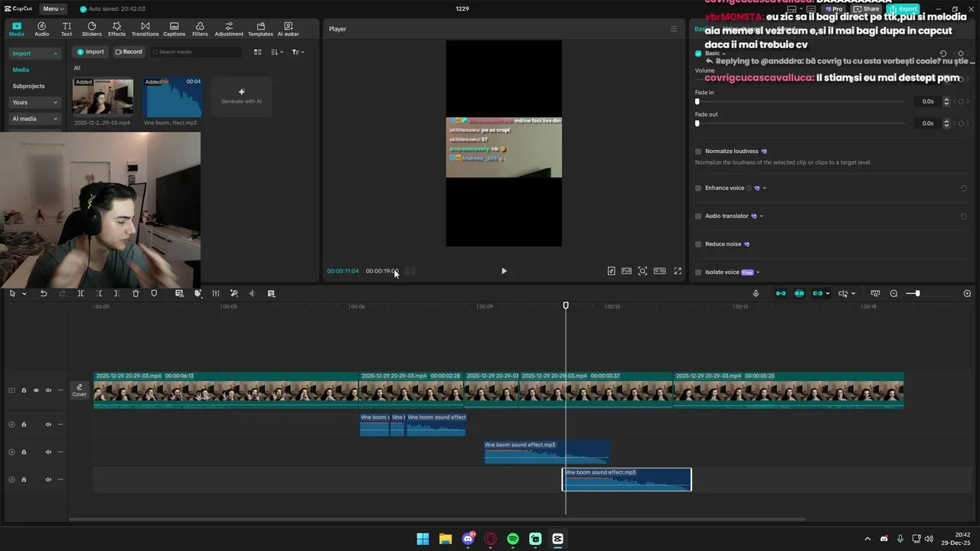Open the CapCut Menu dropdown
Image resolution: width=980 pixels, height=551 pixels.
52,8
